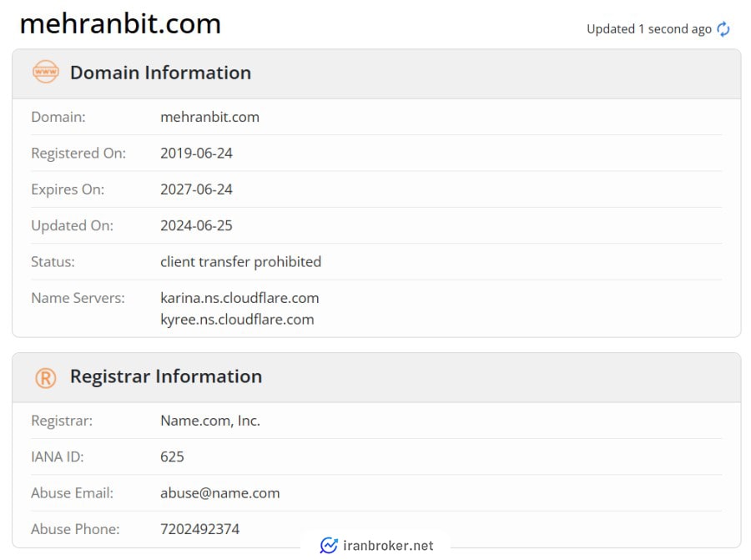Click the iranbroker.net logo icon

329,545
